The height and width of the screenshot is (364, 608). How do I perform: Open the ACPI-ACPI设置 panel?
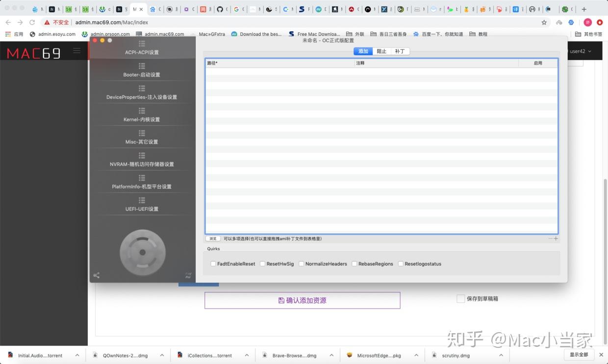(x=142, y=52)
